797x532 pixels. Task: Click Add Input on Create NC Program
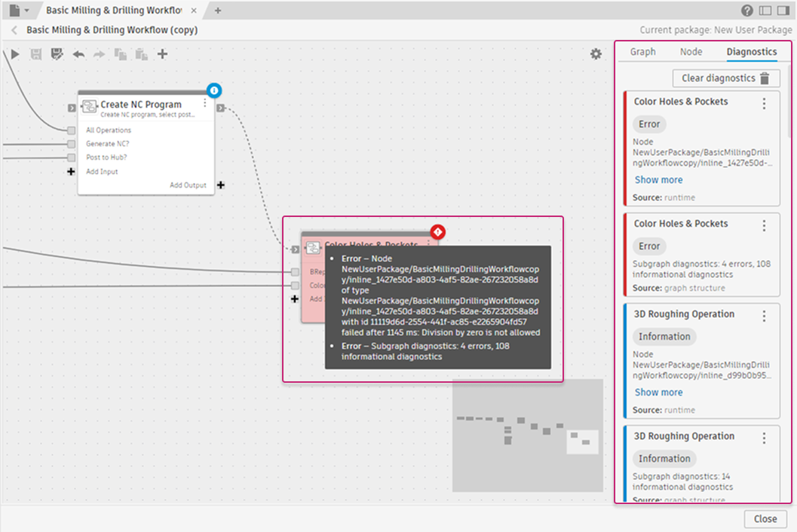pos(102,172)
